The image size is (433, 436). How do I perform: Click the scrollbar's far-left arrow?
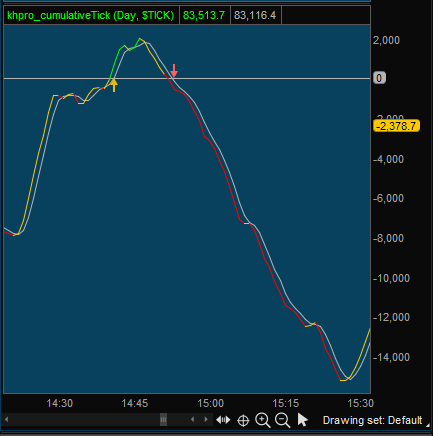[x=6, y=419]
